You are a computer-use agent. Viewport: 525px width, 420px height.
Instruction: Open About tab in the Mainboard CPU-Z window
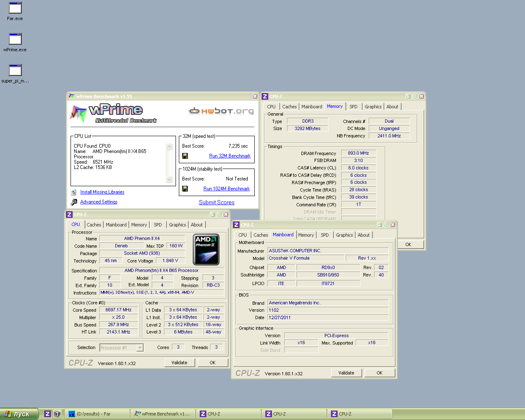[x=364, y=235]
